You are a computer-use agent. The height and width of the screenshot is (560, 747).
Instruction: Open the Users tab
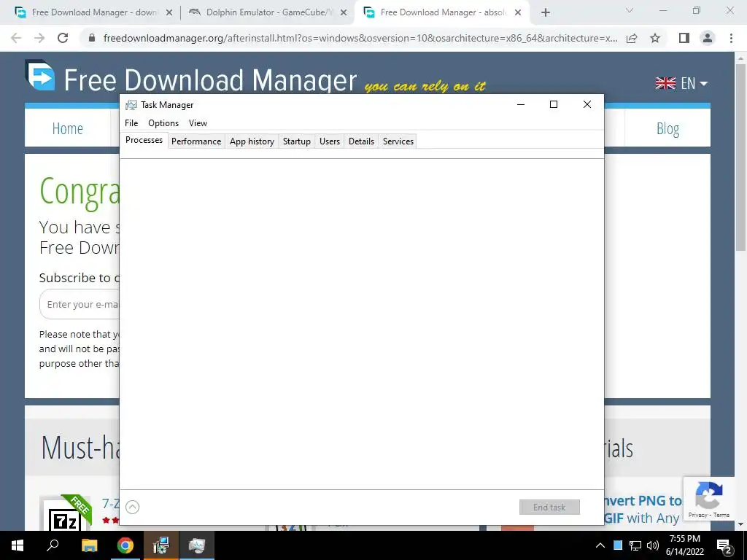point(330,141)
